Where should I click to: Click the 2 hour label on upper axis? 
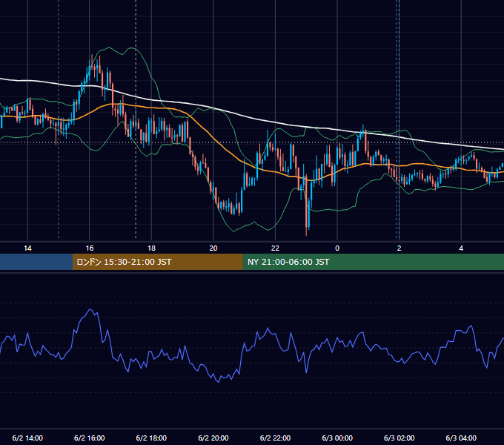pos(399,248)
